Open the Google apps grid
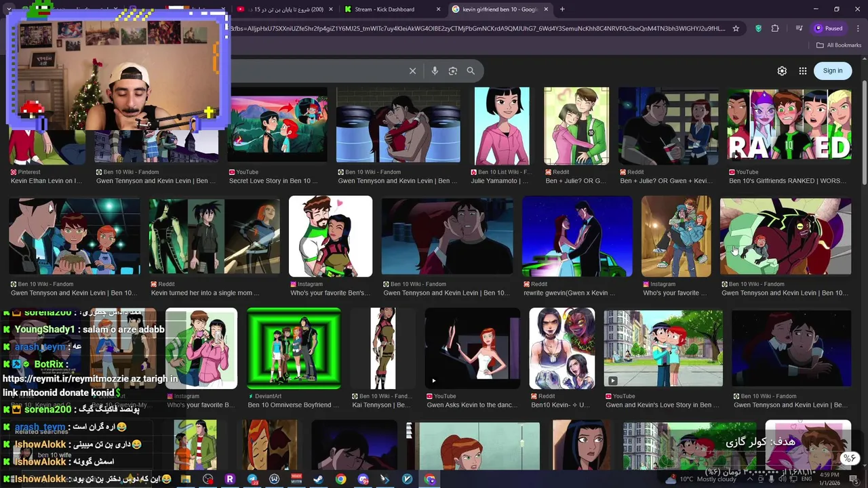Viewport: 868px width, 488px height. pos(803,71)
